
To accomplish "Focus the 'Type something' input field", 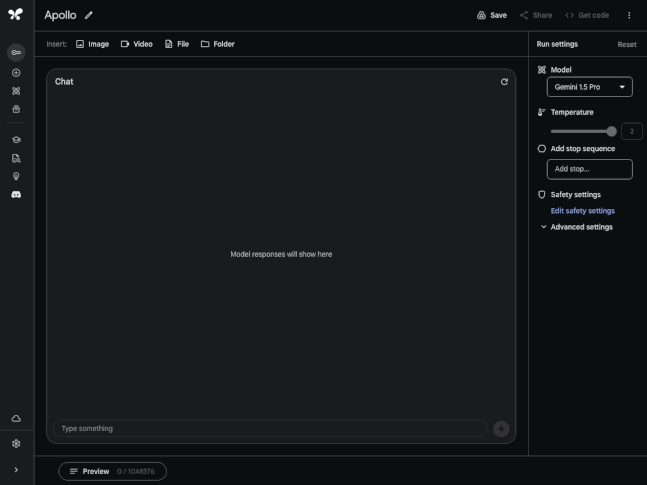I will pos(270,428).
